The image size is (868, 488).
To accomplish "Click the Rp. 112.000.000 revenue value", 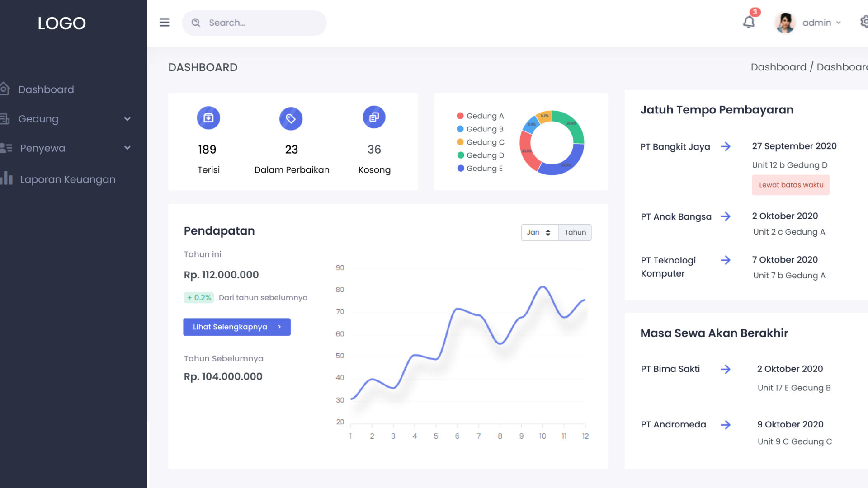I will tap(222, 275).
